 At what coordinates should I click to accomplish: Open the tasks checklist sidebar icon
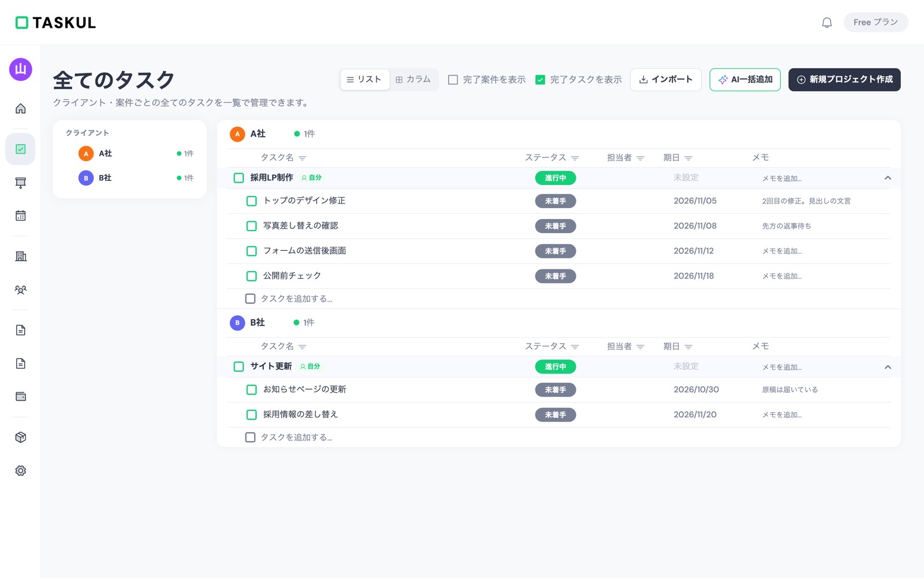coord(21,149)
